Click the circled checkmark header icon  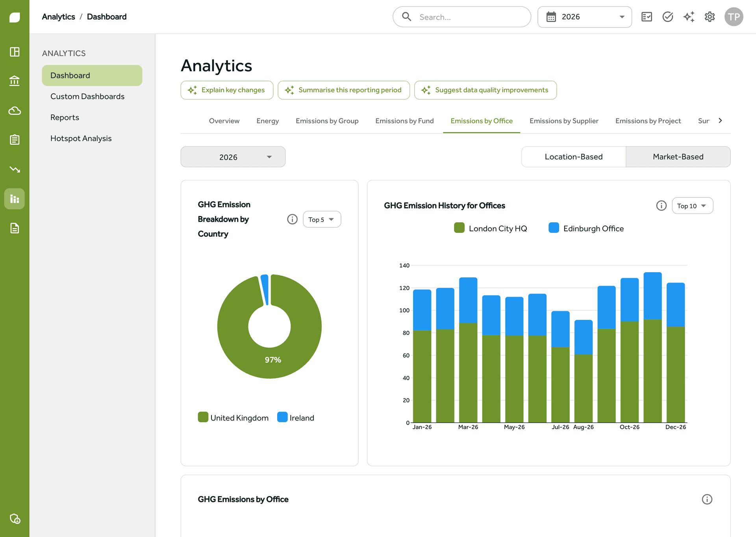668,17
